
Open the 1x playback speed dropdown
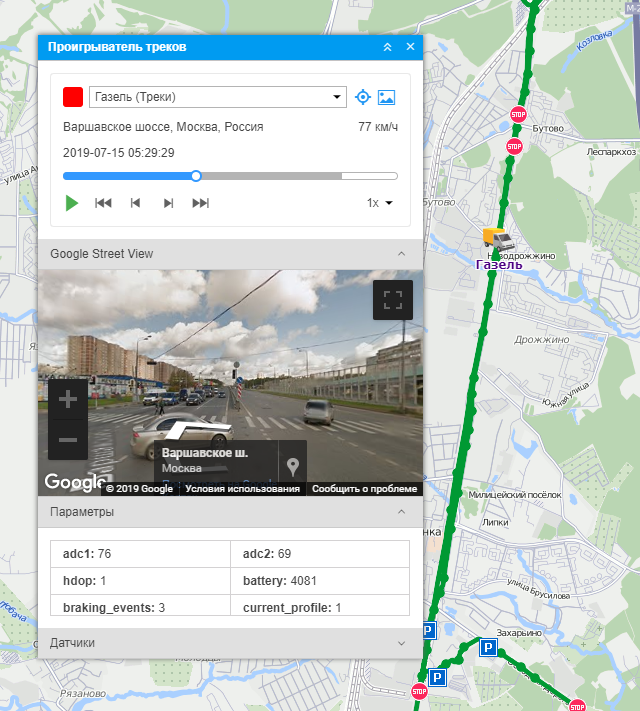point(380,203)
